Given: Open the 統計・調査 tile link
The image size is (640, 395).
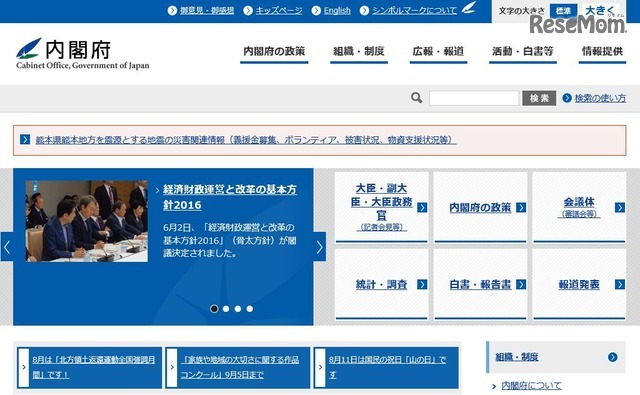Looking at the screenshot, I should click(382, 284).
